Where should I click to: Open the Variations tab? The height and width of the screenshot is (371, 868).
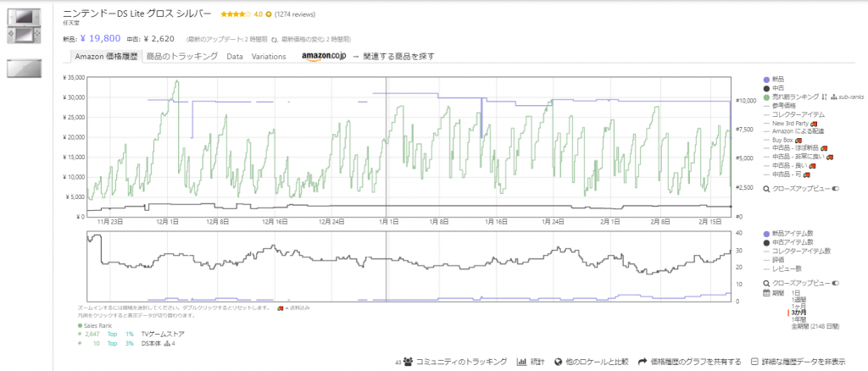point(269,57)
